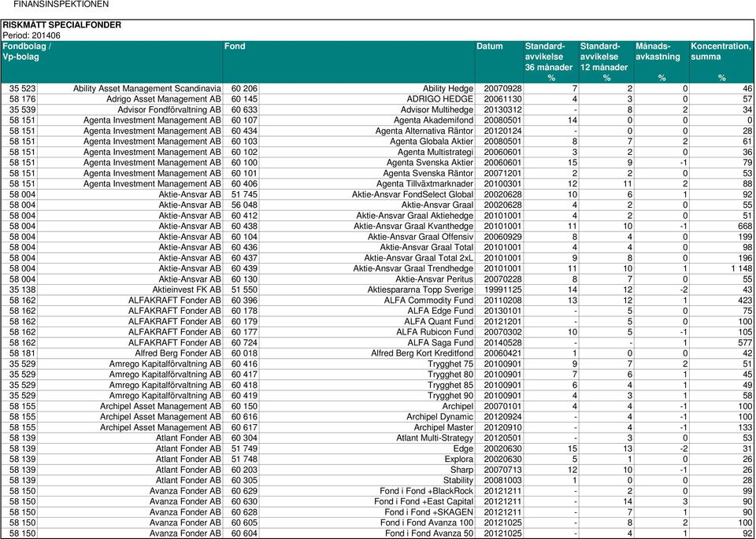Select fund 'ALFA Saga Fund'
The width and height of the screenshot is (756, 539).
[441, 343]
